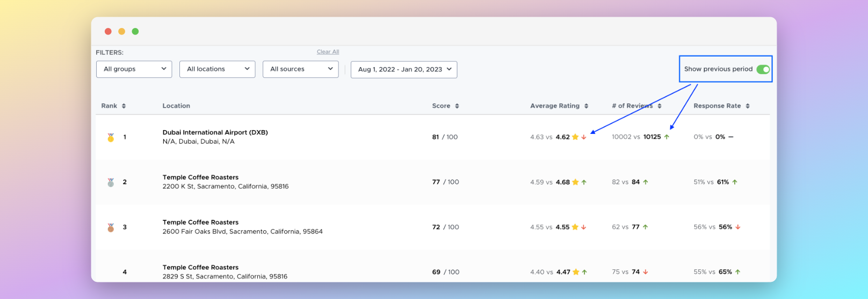Select Temple Coffee Roasters at 2200 K St
The height and width of the screenshot is (299, 868).
coord(200,177)
